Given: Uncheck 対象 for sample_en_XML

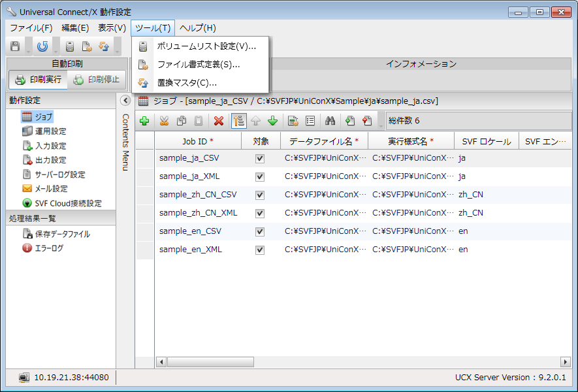Looking at the screenshot, I should (260, 250).
